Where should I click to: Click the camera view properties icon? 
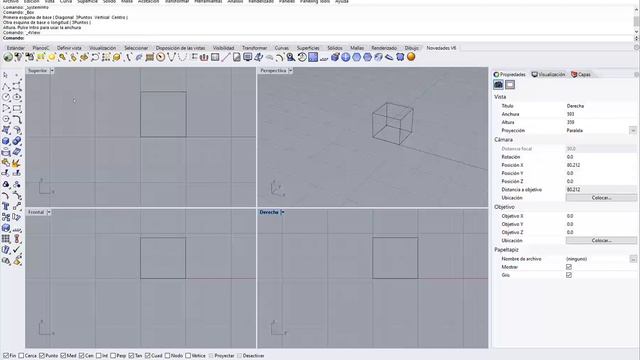coord(498,84)
